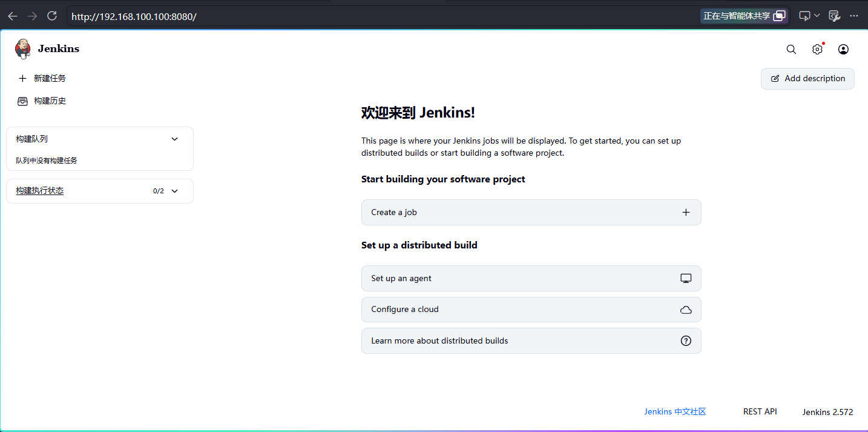
Task: Click 新建任务 to create a new item
Action: coord(42,78)
